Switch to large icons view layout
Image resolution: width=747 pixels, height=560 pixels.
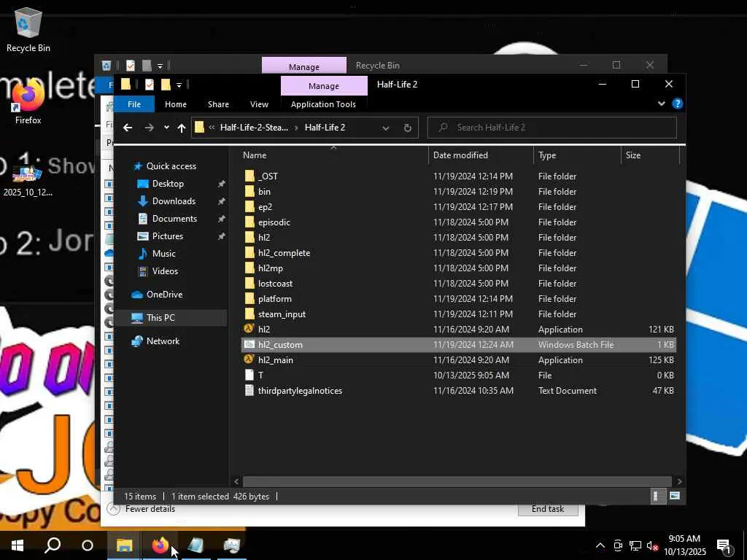(x=674, y=496)
